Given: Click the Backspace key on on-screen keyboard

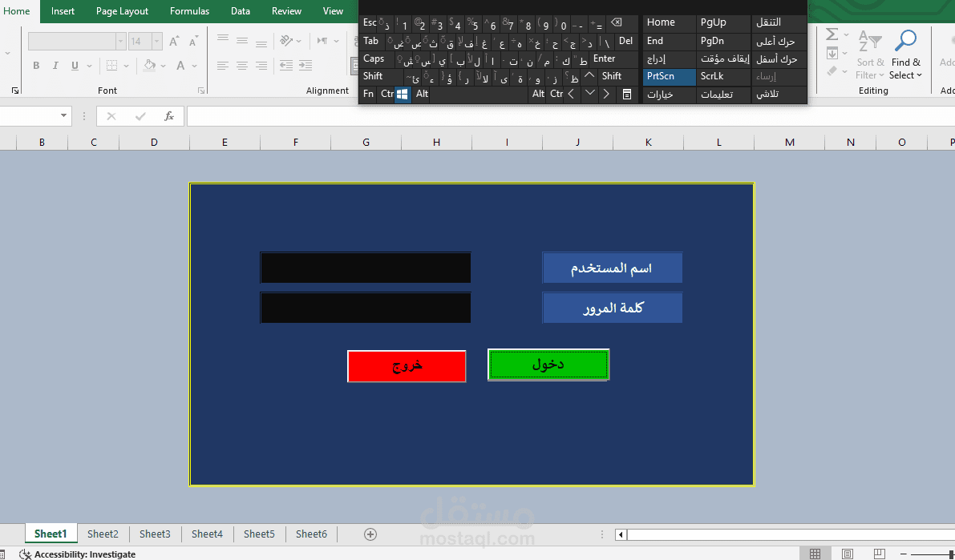Looking at the screenshot, I should (x=616, y=23).
